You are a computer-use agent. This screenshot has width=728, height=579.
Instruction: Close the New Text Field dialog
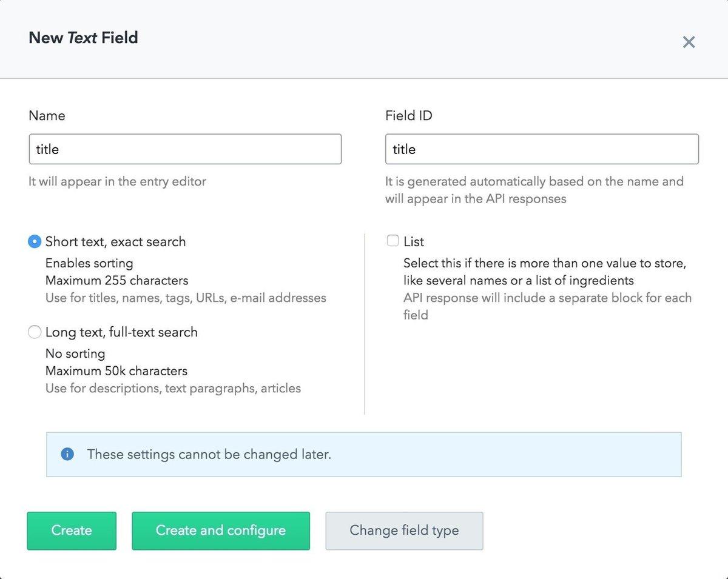click(689, 42)
